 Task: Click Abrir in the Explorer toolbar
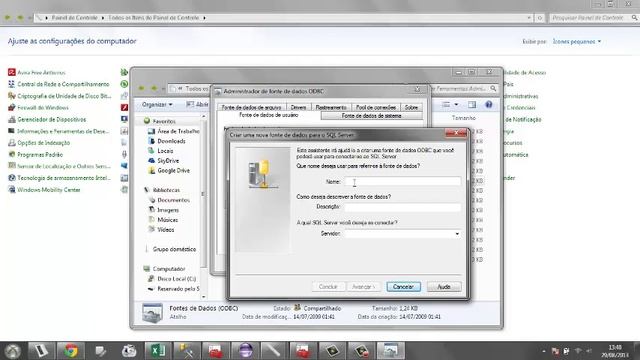[x=198, y=104]
